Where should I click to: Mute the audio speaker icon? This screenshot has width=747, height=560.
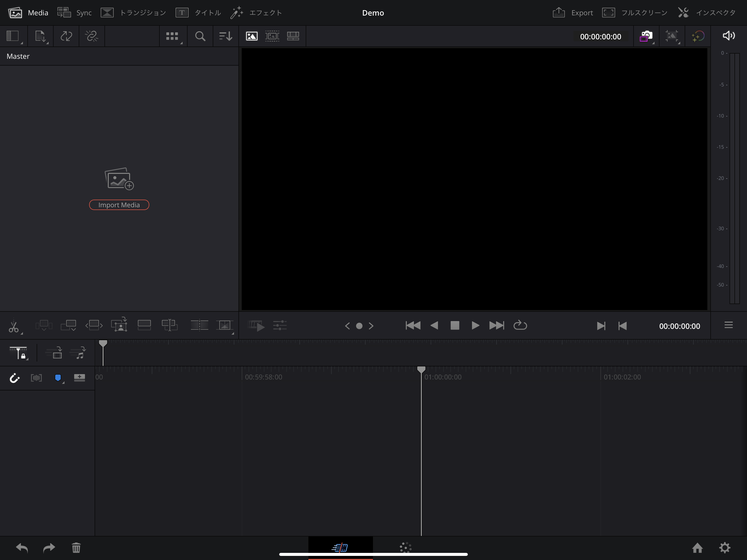click(x=728, y=36)
